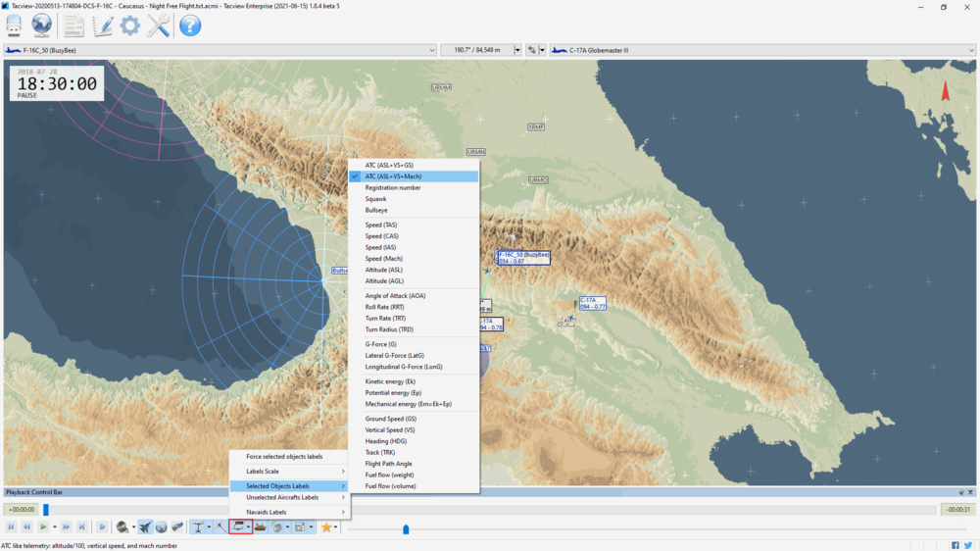The height and width of the screenshot is (551, 980).
Task: Click the playback speed slider handle
Action: pos(406,529)
